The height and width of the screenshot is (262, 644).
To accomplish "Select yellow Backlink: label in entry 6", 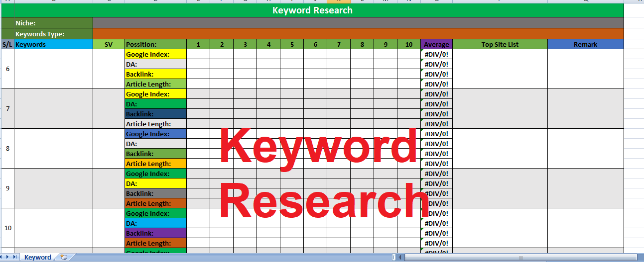I will (155, 74).
